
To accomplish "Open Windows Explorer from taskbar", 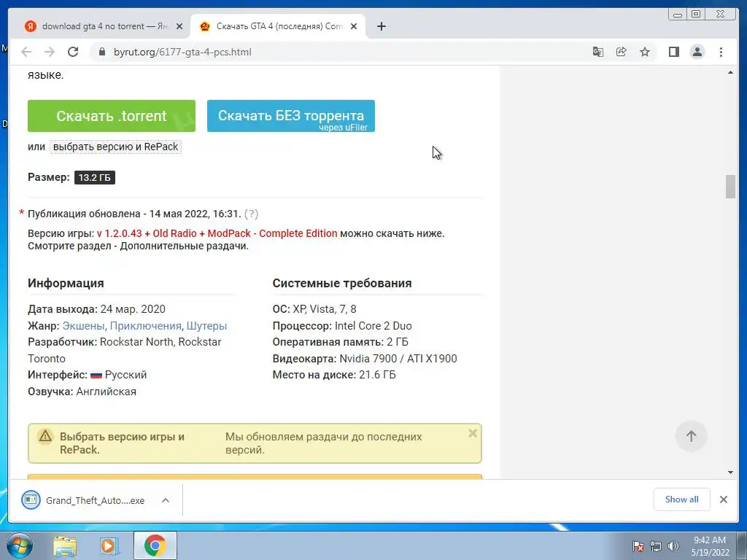I will click(x=65, y=545).
